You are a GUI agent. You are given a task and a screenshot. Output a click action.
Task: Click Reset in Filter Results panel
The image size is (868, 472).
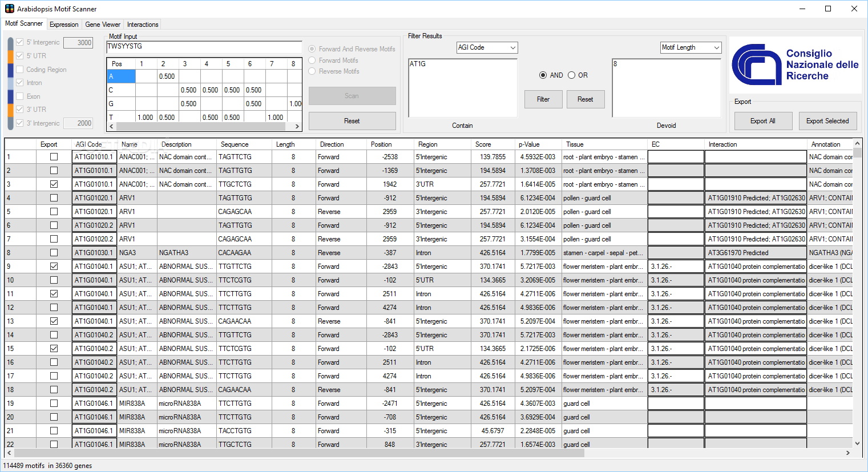click(x=586, y=99)
